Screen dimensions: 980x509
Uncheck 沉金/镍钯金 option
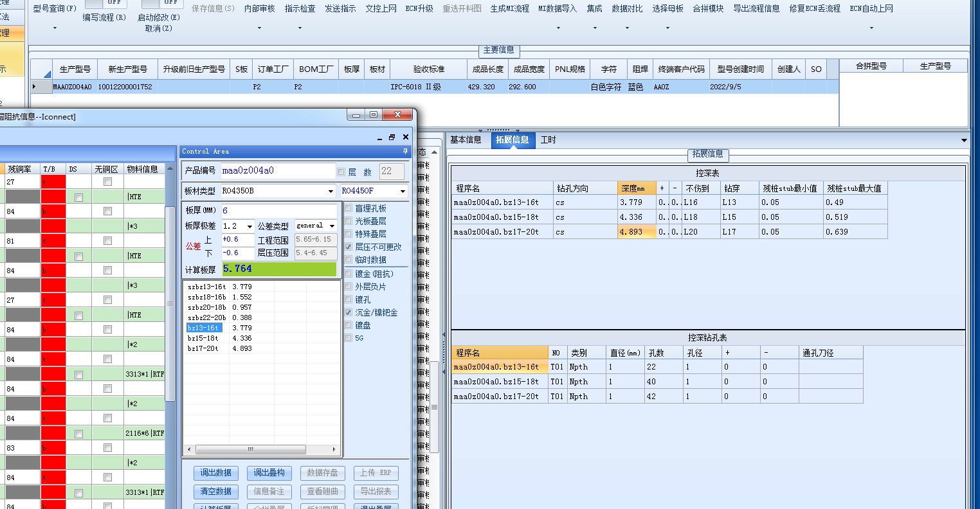[349, 312]
